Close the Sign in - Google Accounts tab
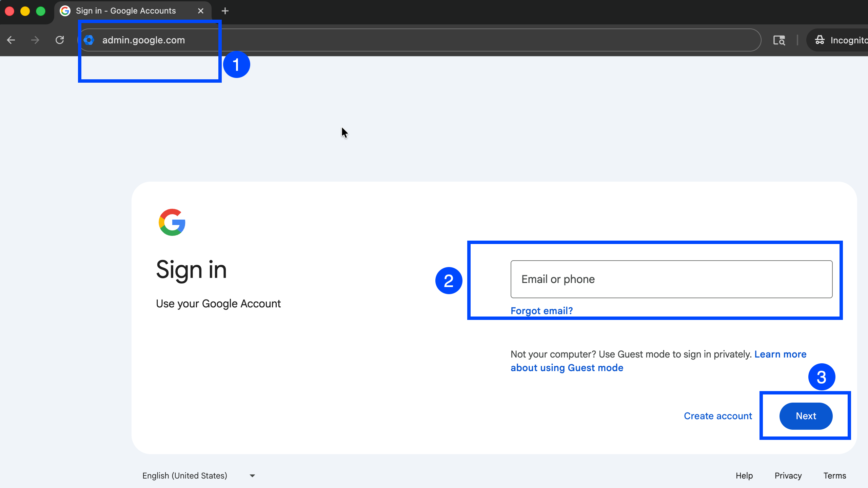The width and height of the screenshot is (868, 488). 201,11
